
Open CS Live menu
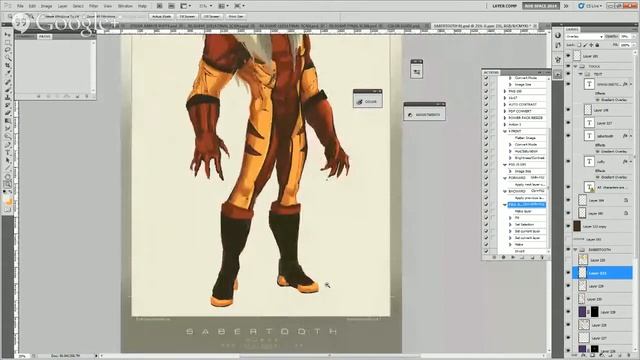(590, 6)
